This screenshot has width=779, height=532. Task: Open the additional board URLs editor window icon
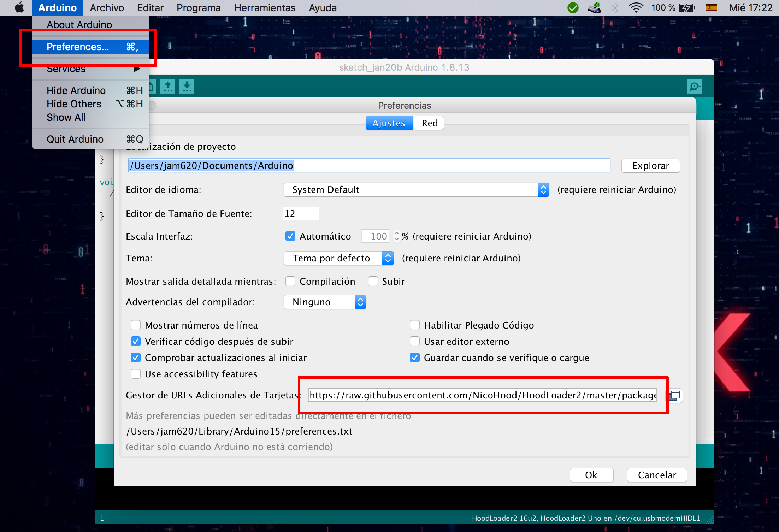[675, 395]
